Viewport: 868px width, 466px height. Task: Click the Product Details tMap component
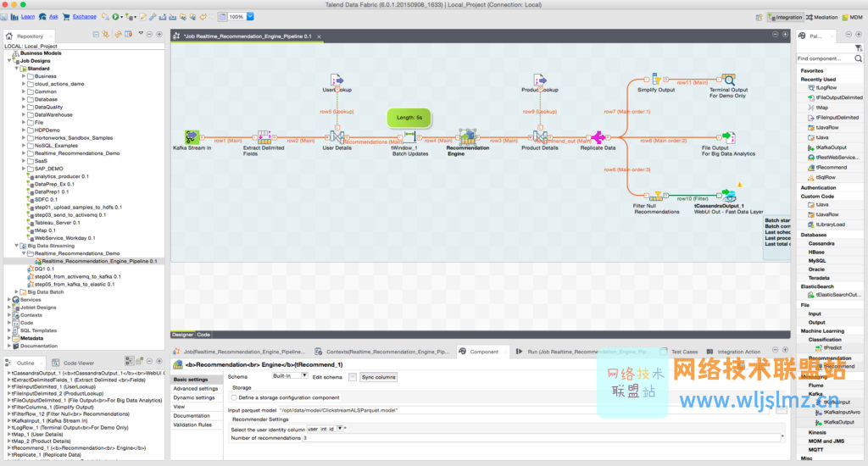[540, 136]
